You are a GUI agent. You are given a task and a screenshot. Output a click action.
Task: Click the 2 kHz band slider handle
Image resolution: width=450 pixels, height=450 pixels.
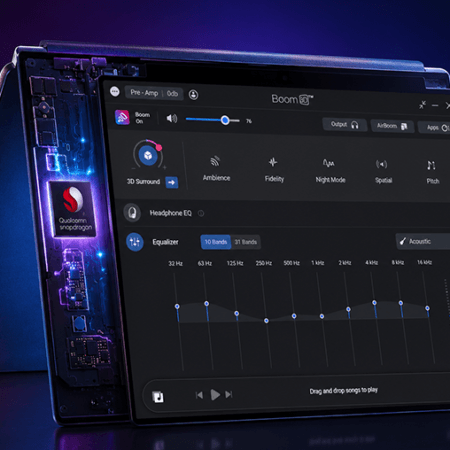[348, 309]
